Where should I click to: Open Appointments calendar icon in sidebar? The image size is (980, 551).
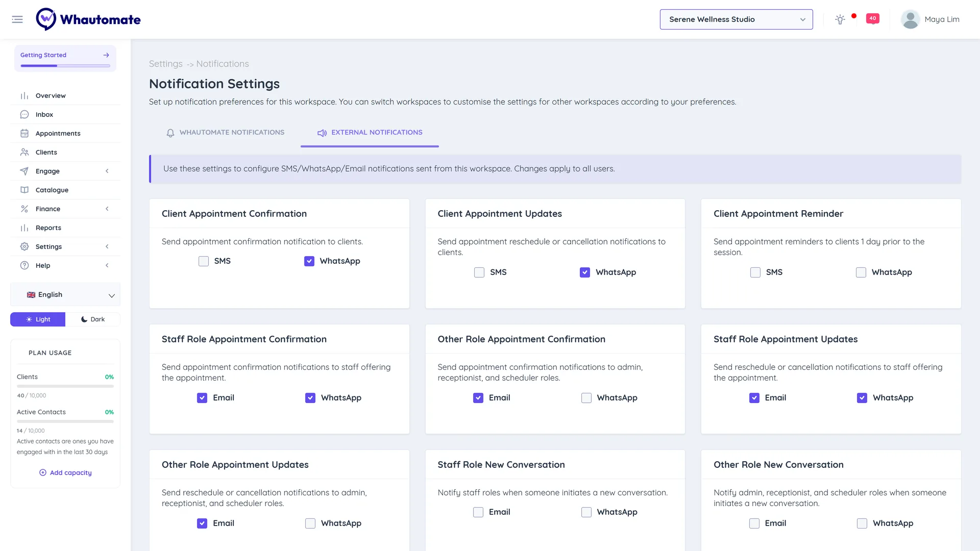24,133
